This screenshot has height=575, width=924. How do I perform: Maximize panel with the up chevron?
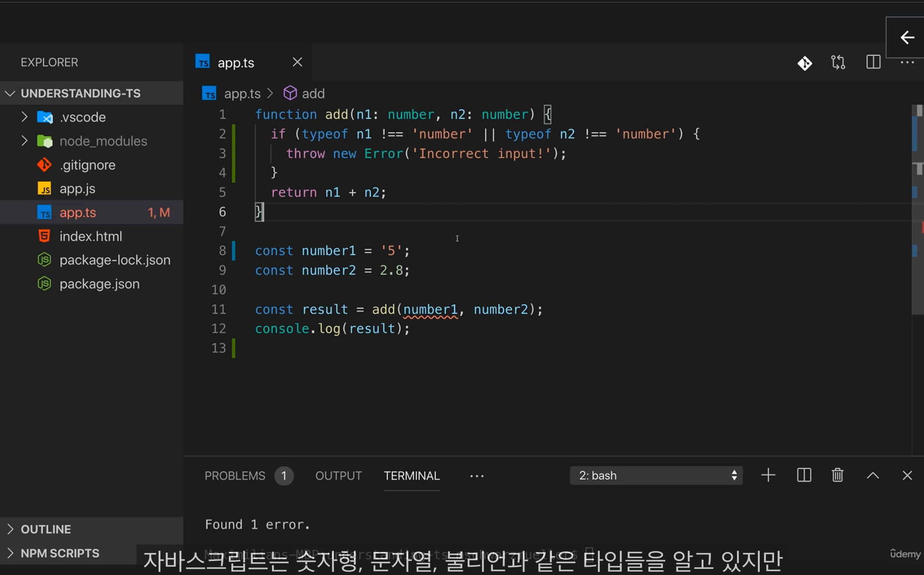[873, 475]
